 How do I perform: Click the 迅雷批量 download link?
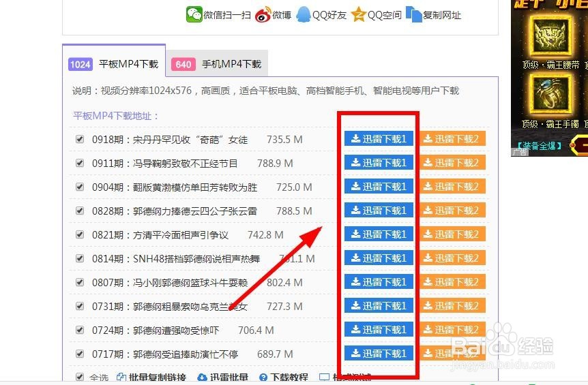(223, 377)
